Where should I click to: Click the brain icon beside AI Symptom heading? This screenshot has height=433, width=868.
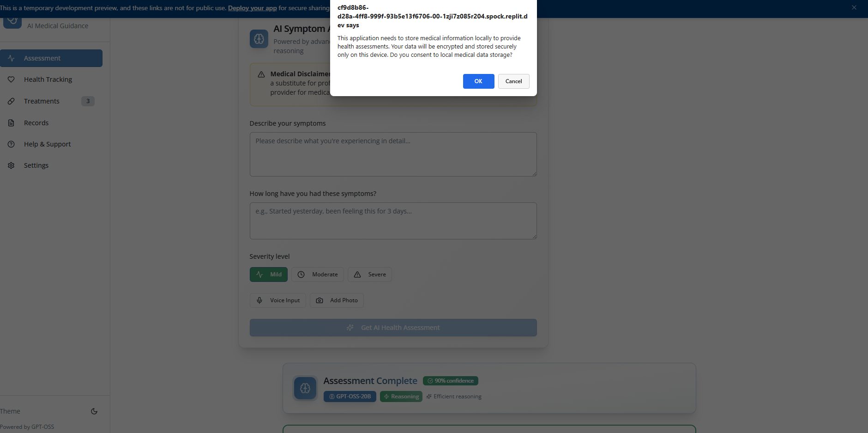pos(259,39)
